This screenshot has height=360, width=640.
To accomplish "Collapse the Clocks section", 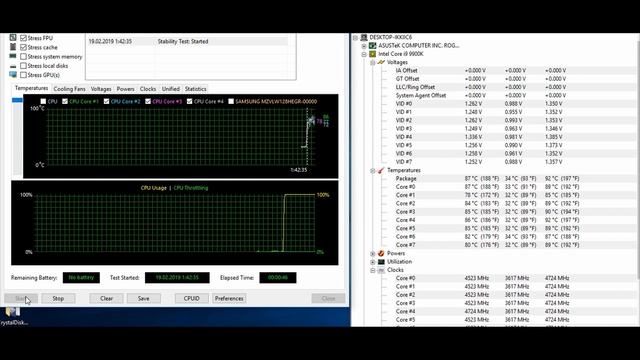I will pyautogui.click(x=373, y=270).
